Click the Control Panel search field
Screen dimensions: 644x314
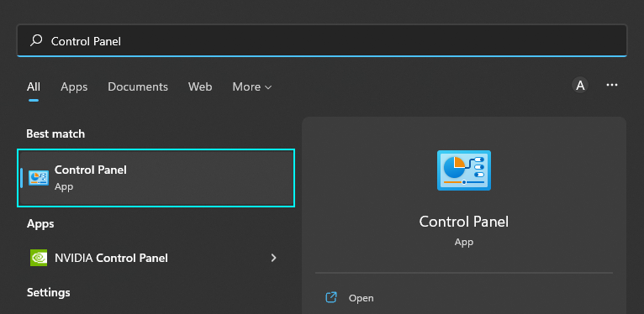point(322,40)
